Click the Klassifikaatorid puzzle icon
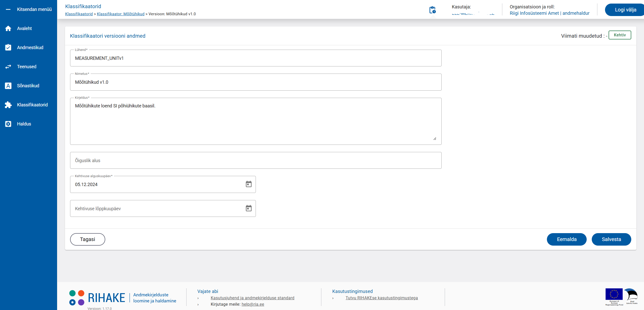 (8, 105)
